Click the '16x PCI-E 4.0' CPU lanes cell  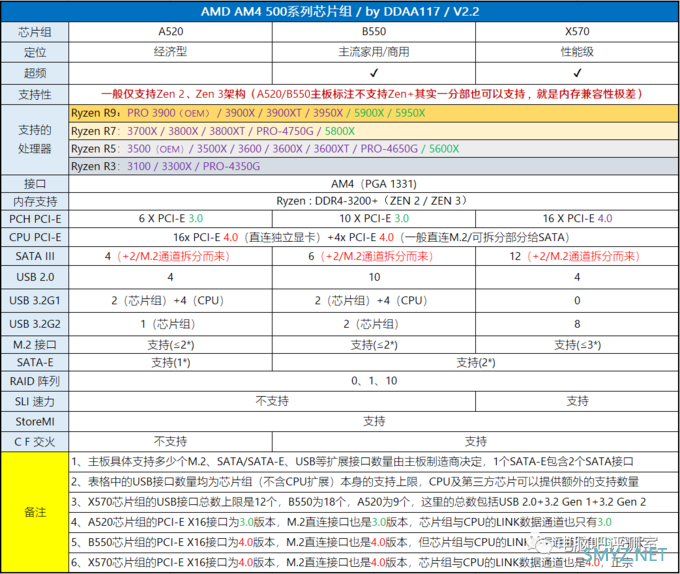tap(374, 238)
